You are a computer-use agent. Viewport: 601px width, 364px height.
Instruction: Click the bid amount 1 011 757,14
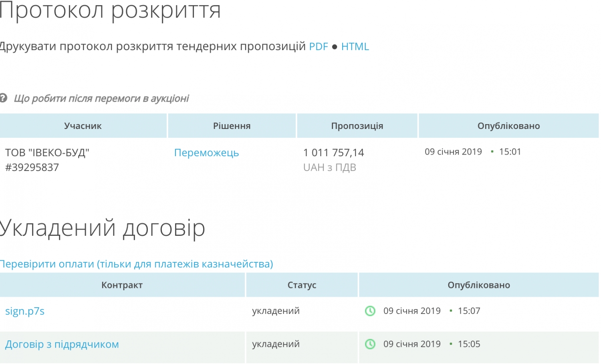point(333,153)
